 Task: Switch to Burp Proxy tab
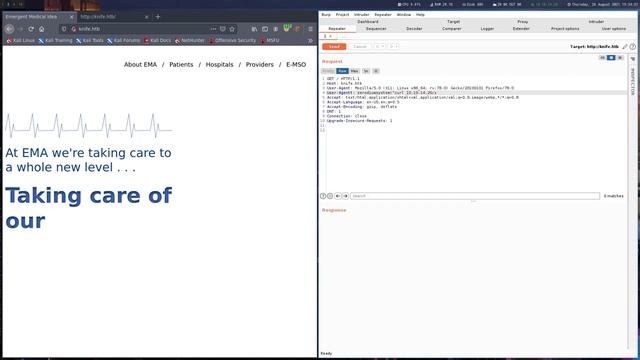coord(522,22)
